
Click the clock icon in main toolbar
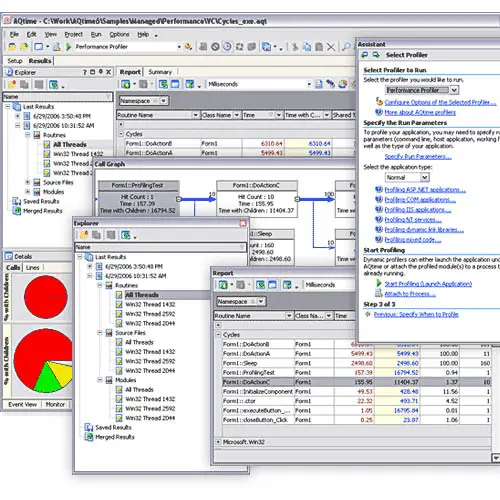pyautogui.click(x=227, y=47)
